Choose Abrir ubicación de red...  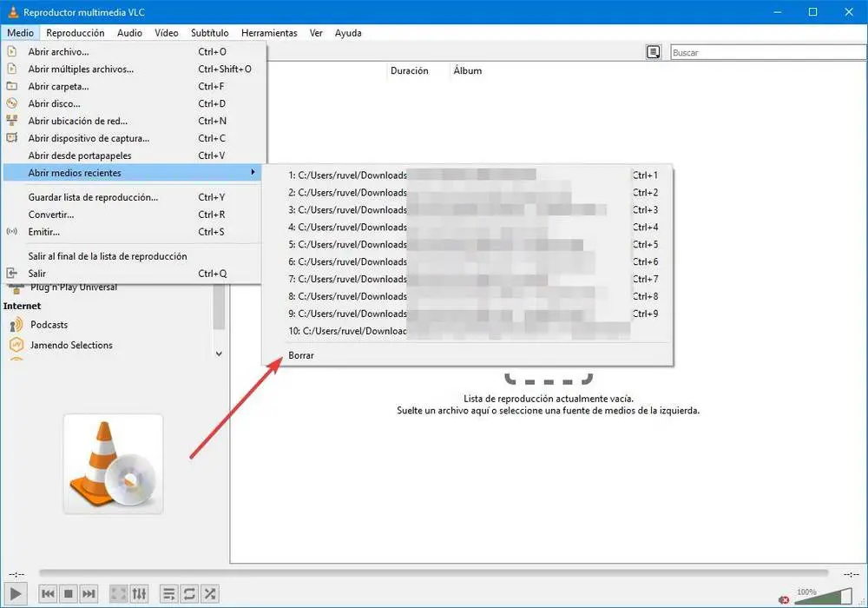133,121
